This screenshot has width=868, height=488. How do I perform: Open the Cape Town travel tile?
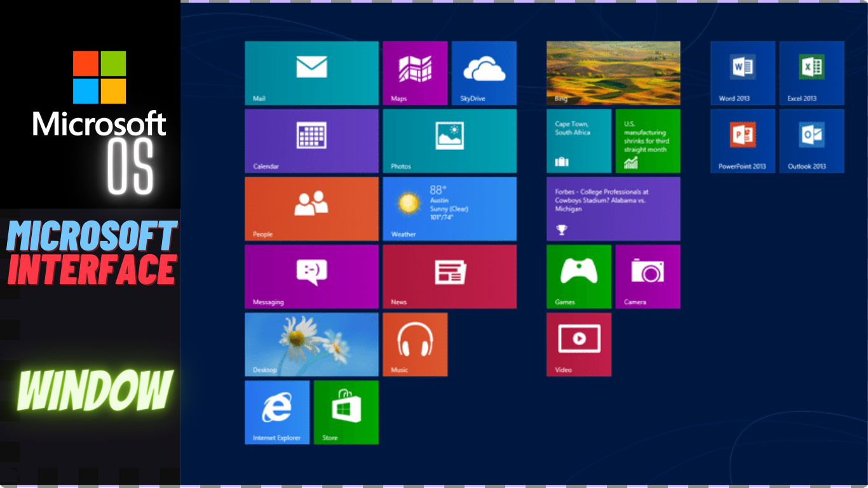579,141
